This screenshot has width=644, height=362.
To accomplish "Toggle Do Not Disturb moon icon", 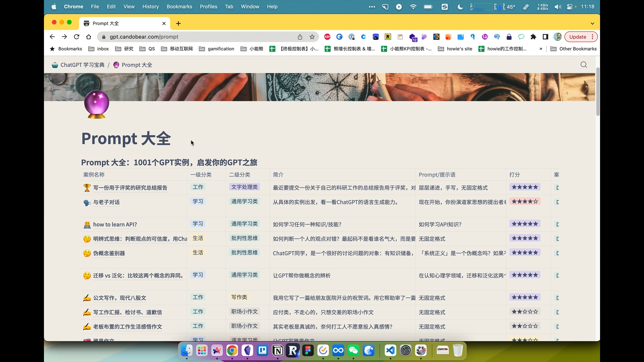I will [460, 7].
